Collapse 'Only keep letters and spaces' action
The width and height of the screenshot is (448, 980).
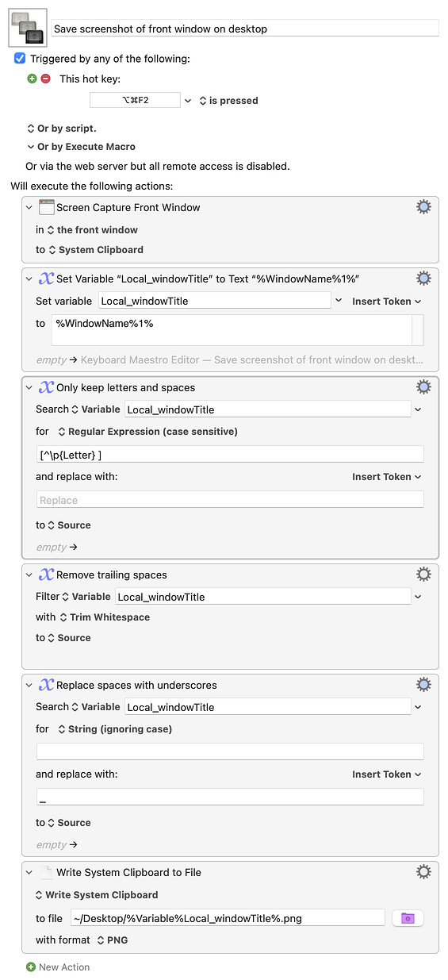(x=29, y=387)
